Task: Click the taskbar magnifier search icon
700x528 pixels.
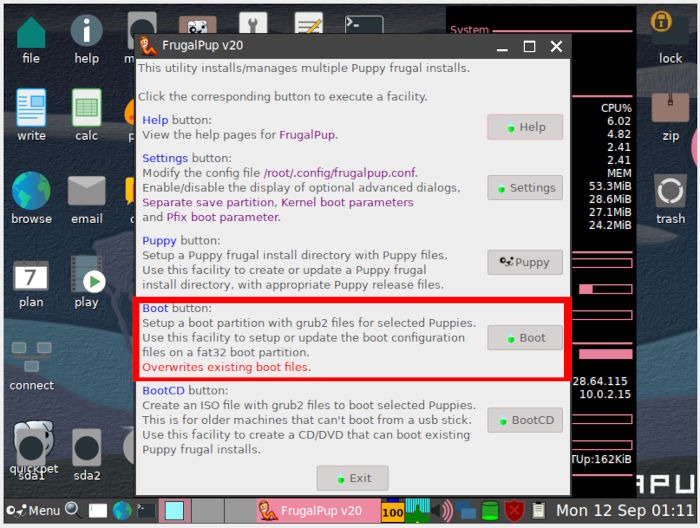Action: click(72, 510)
